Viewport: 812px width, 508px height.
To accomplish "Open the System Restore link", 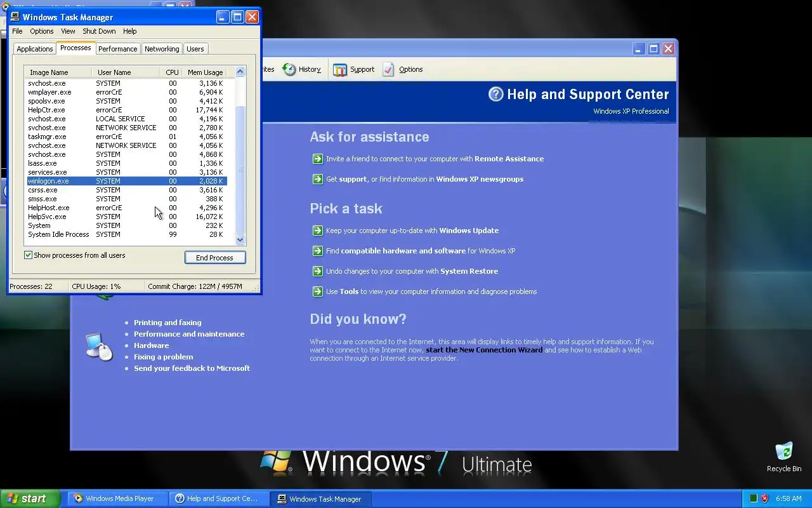I will [469, 271].
